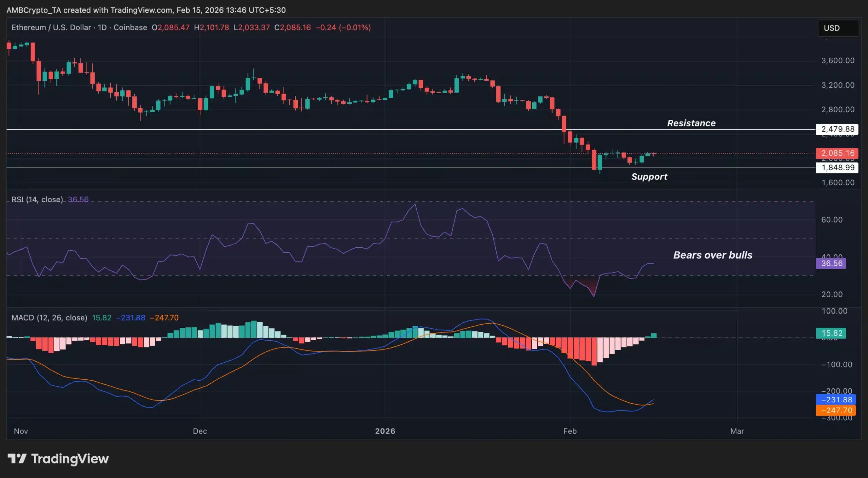868x478 pixels.
Task: Toggle the MACD (12, 26, close) indicator
Action: (50, 318)
